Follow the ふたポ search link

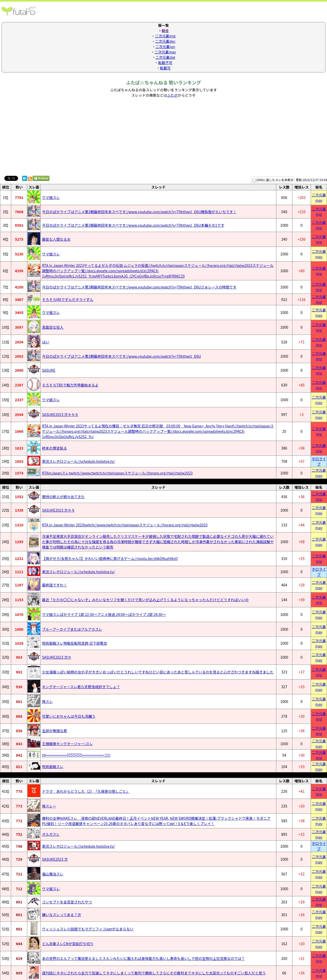172,95
